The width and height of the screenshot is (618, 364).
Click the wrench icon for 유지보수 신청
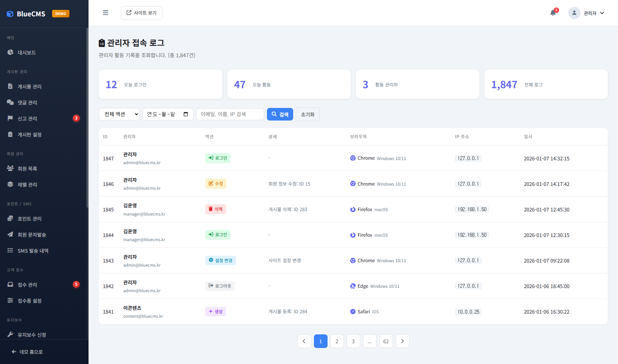click(10, 334)
